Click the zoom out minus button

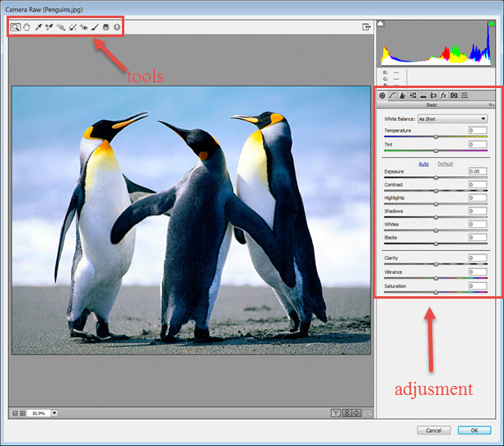[15, 413]
